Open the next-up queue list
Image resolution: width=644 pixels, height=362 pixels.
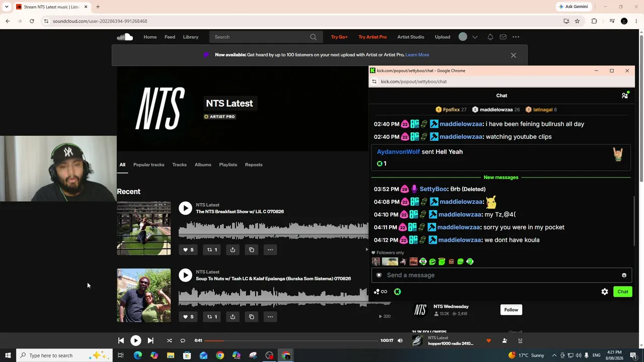(520, 340)
